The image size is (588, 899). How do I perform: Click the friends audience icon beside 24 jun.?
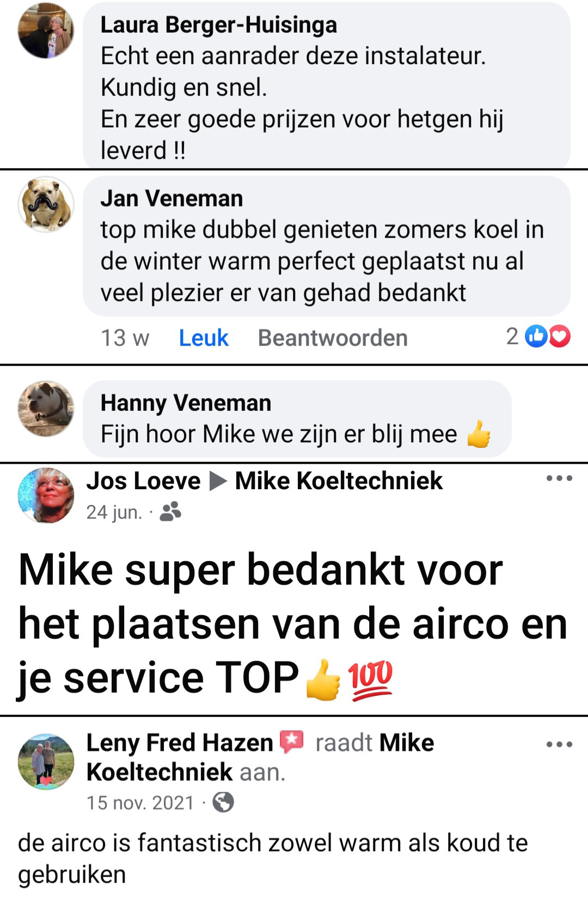(x=170, y=512)
